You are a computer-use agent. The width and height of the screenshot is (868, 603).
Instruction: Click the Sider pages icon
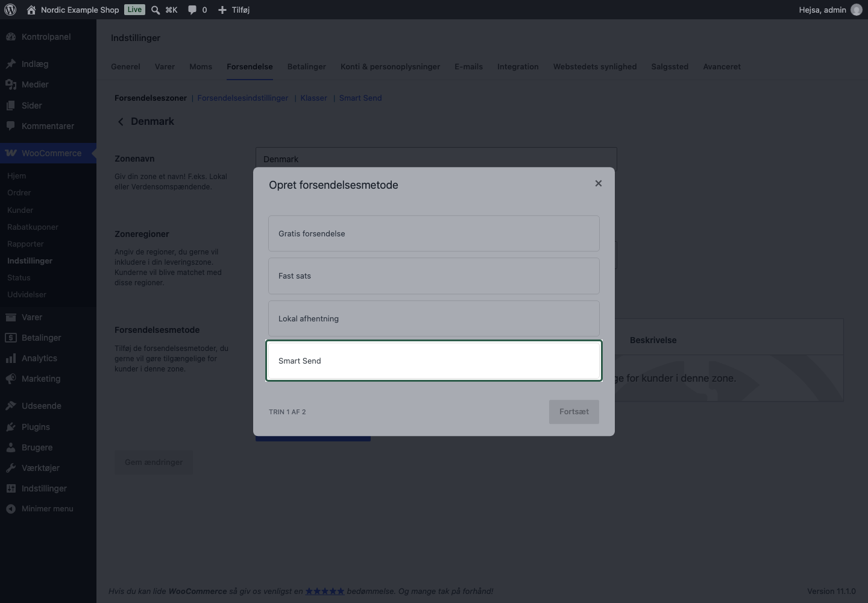point(11,106)
